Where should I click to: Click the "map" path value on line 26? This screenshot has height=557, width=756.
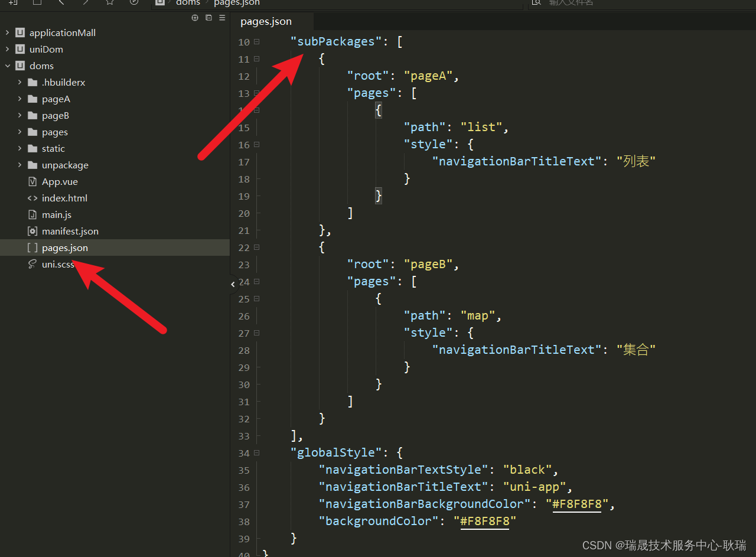(478, 316)
